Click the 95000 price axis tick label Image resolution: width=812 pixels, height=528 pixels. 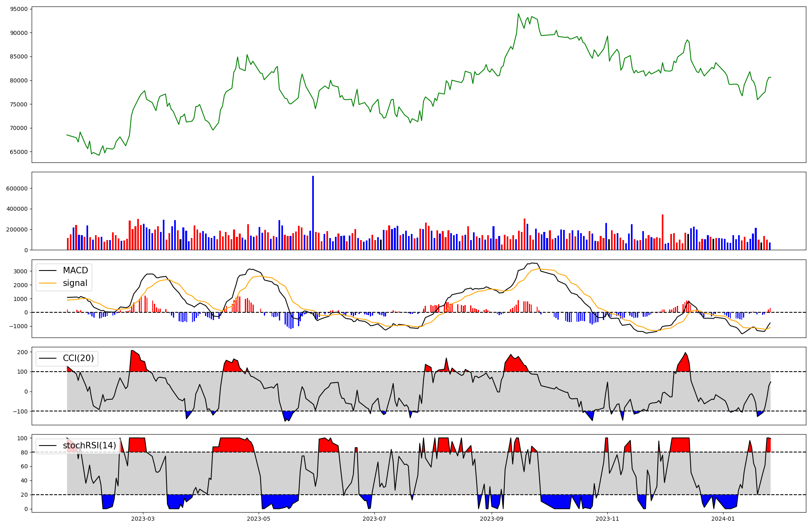18,9
